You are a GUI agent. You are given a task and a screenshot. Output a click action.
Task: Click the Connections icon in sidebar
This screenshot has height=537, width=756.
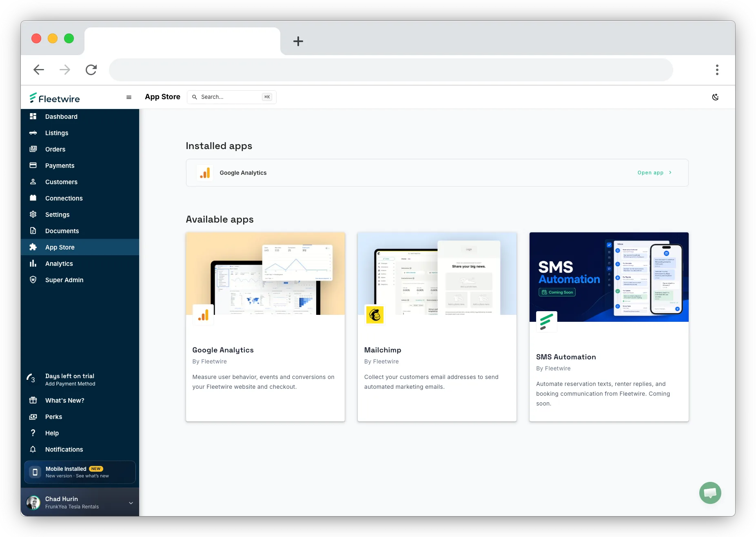click(33, 198)
